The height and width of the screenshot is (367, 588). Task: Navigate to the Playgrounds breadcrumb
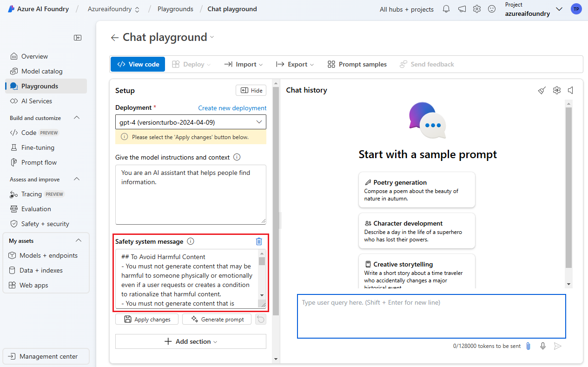click(x=175, y=9)
